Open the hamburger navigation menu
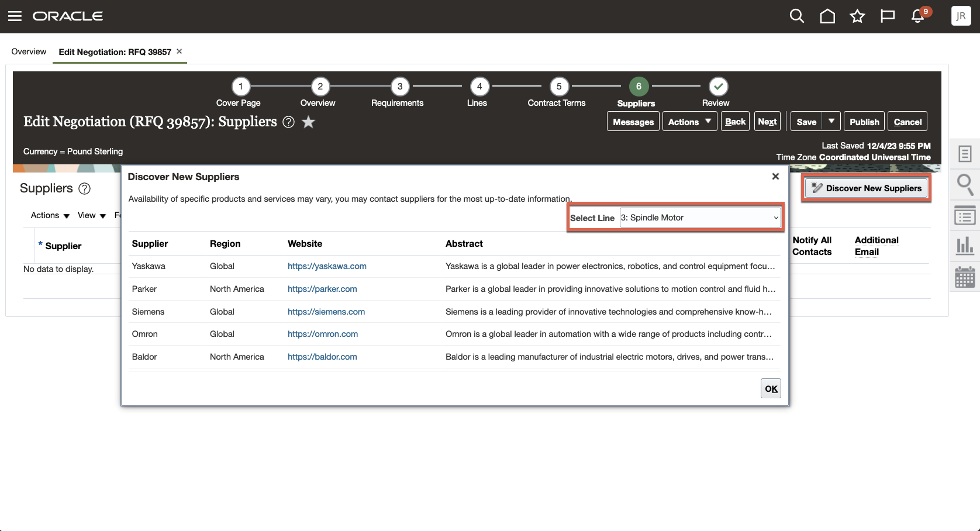 [x=15, y=16]
